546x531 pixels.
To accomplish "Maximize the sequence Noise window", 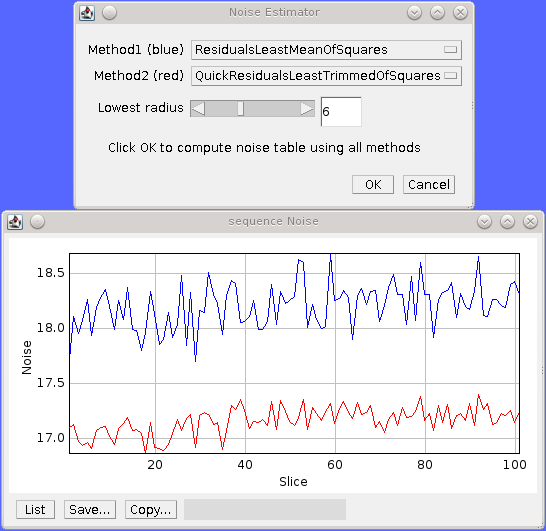I will pos(507,222).
